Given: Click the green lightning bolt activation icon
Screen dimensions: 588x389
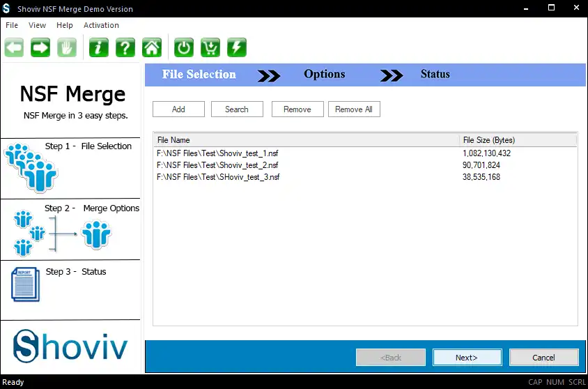Looking at the screenshot, I should (x=237, y=47).
